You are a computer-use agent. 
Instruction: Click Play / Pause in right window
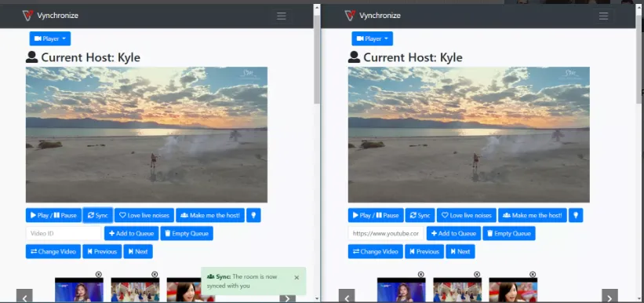tap(376, 215)
